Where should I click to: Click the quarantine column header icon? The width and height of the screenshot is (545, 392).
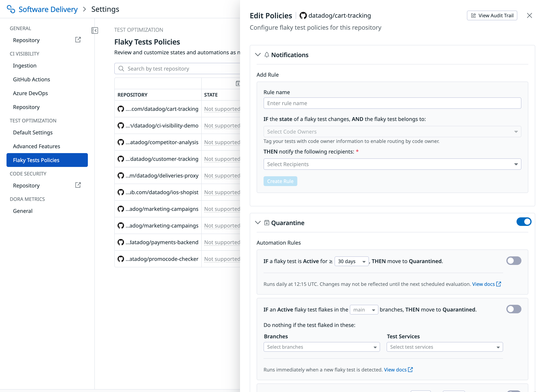(238, 83)
